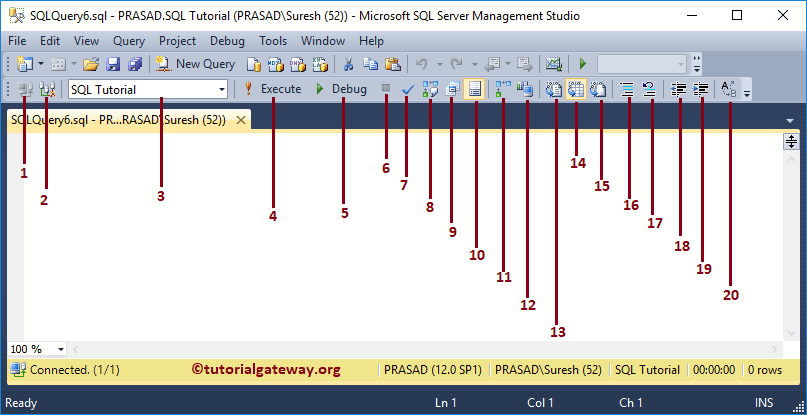
Task: Cut selection using the scissors icon
Action: (348, 64)
